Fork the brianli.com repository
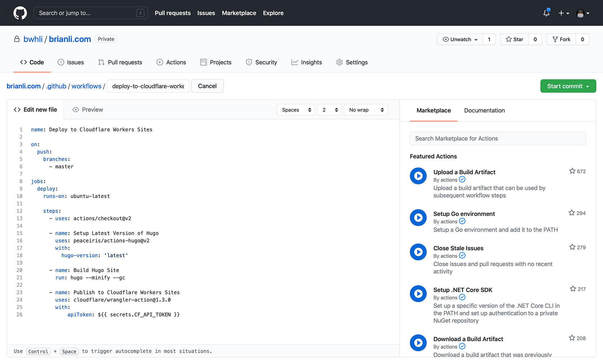 point(561,39)
